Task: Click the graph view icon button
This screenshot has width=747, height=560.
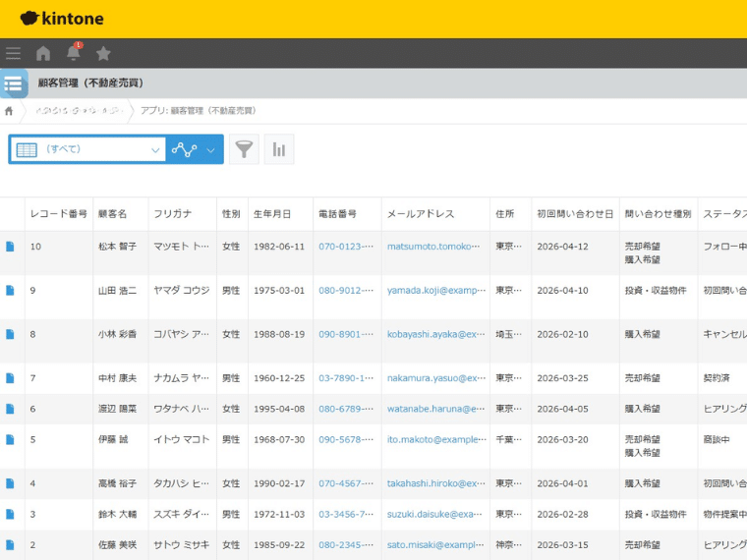Action: click(x=184, y=149)
